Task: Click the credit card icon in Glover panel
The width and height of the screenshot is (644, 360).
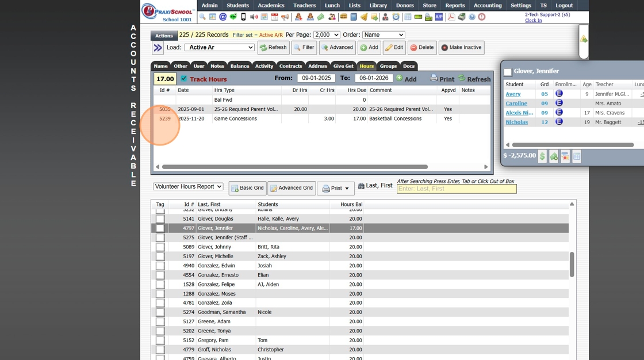Action: tap(565, 156)
